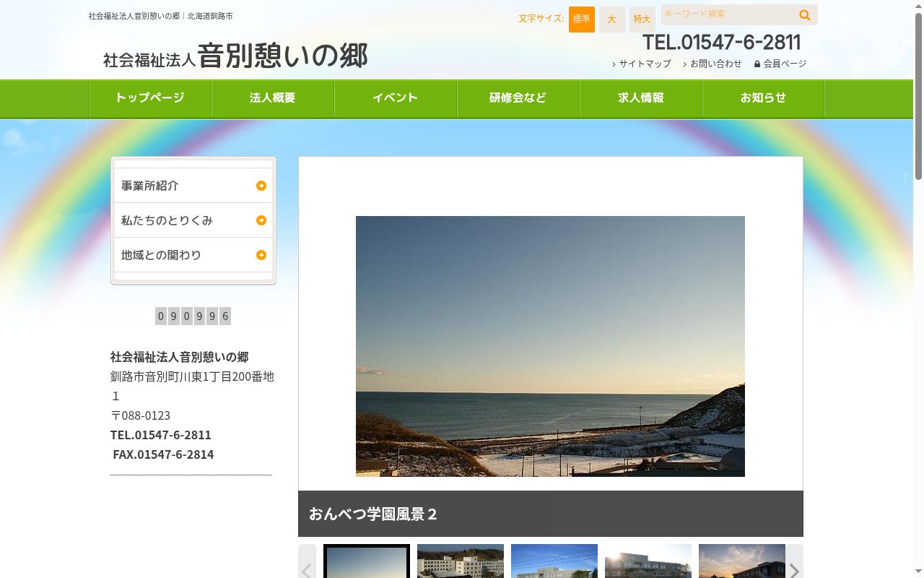
Task: Select the white multi-storey building thumbnail
Action: pyautogui.click(x=461, y=561)
